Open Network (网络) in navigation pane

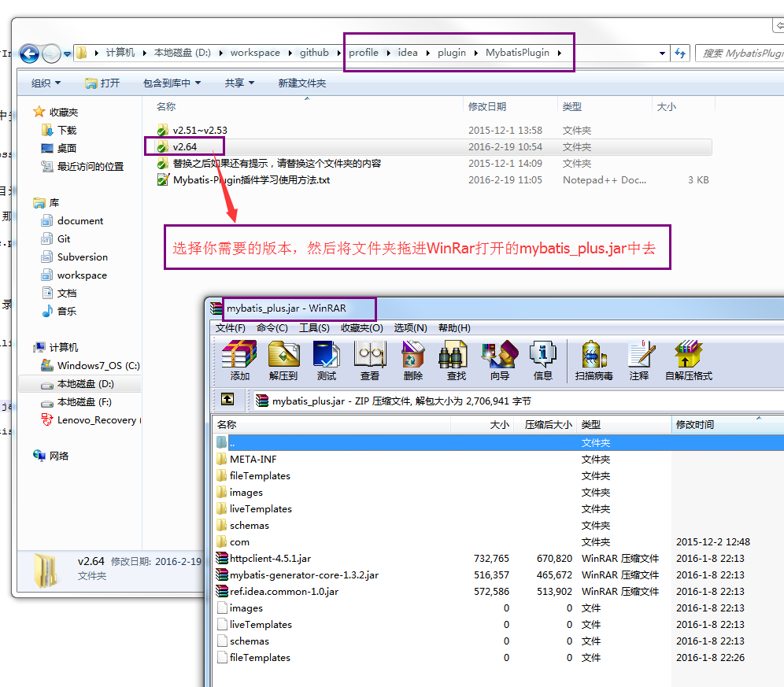tap(51, 456)
